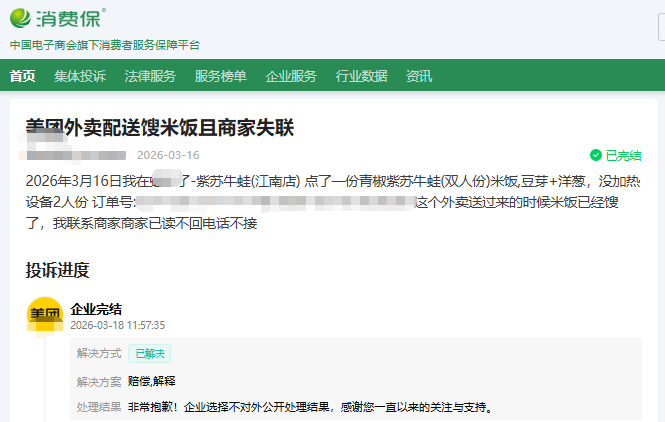Screen dimensions: 665x422
Task: Click the tagline 中国电子商会旗下消费者服务保障平台
Action: 105,45
